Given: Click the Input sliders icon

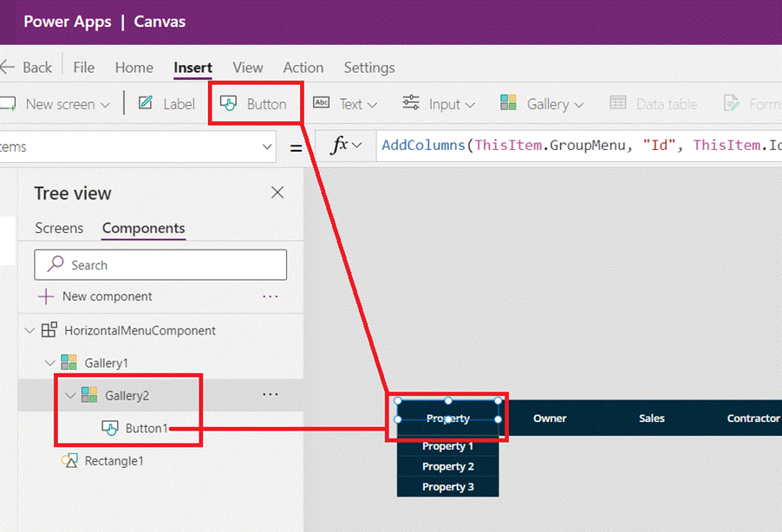Looking at the screenshot, I should tap(411, 102).
